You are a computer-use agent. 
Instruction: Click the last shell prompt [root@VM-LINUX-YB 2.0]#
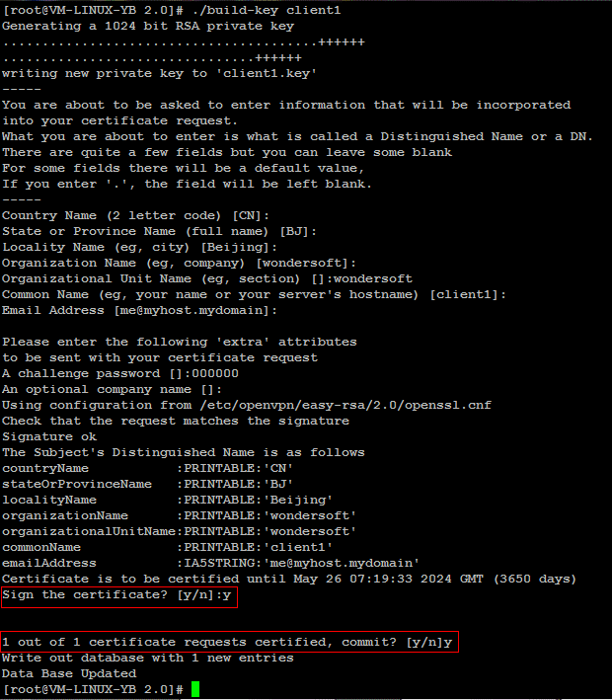(x=93, y=689)
